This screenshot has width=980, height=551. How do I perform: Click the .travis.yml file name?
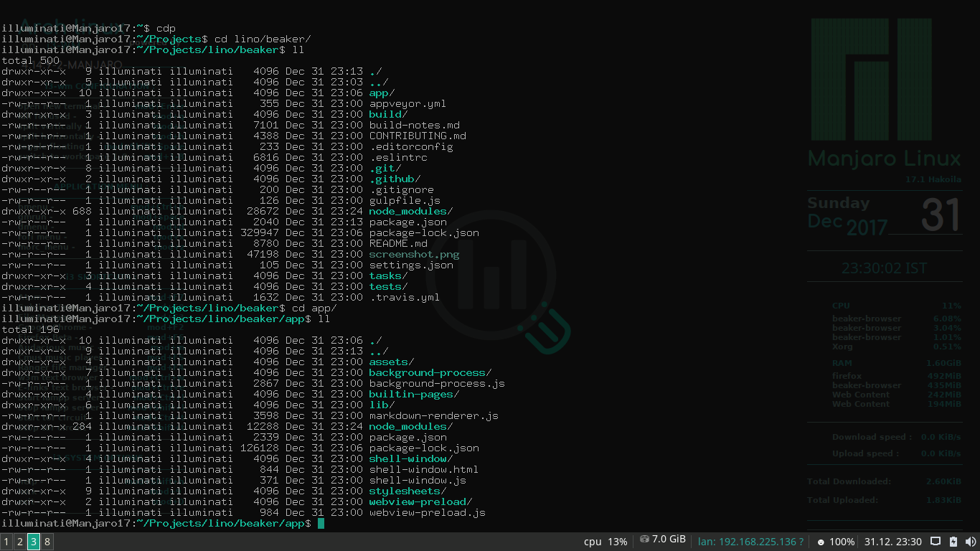point(405,298)
